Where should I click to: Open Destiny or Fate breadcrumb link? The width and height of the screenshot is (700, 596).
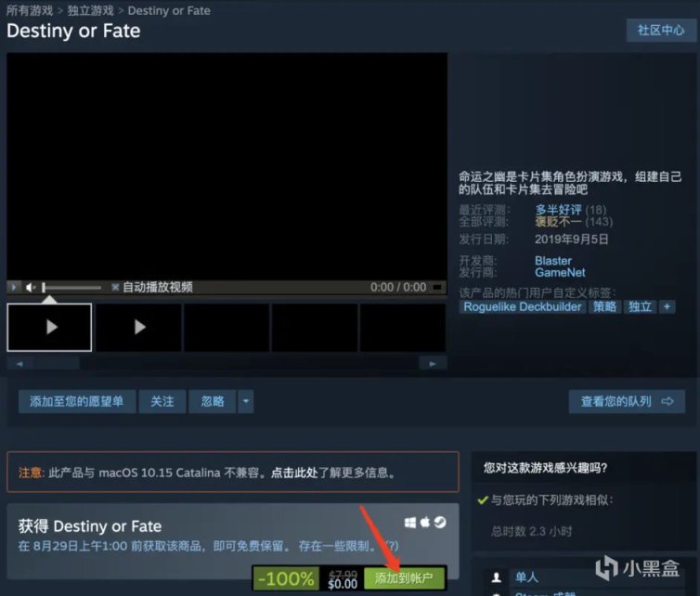pos(169,10)
